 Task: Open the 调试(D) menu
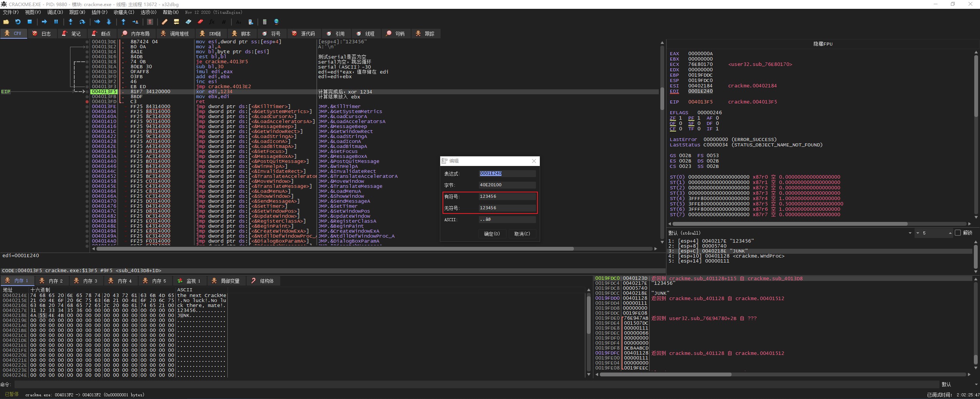55,12
